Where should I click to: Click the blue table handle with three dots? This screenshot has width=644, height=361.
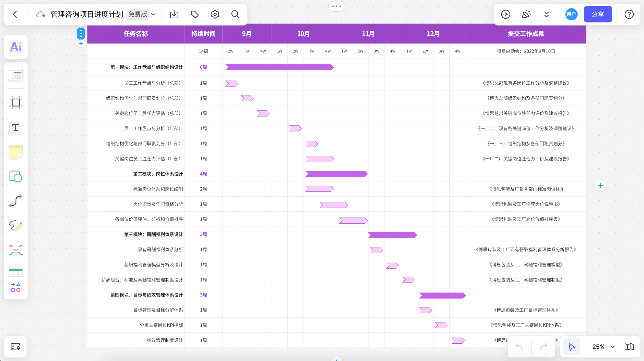[x=81, y=33]
